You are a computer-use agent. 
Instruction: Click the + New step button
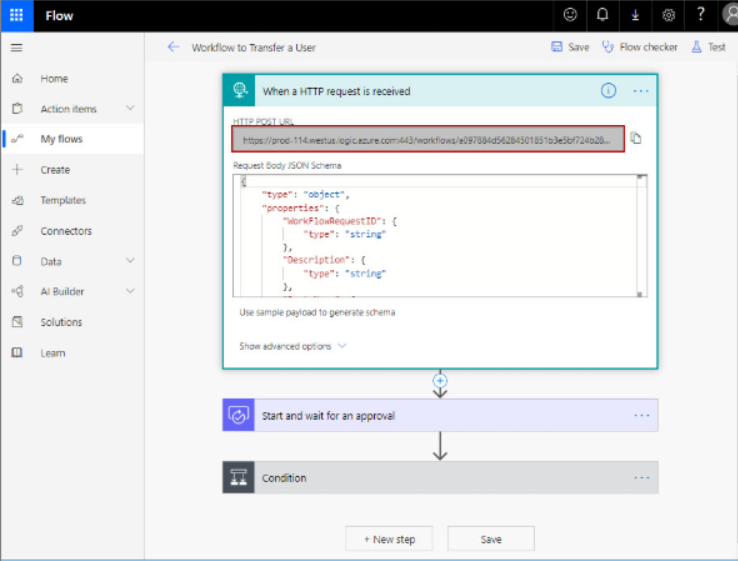[389, 539]
